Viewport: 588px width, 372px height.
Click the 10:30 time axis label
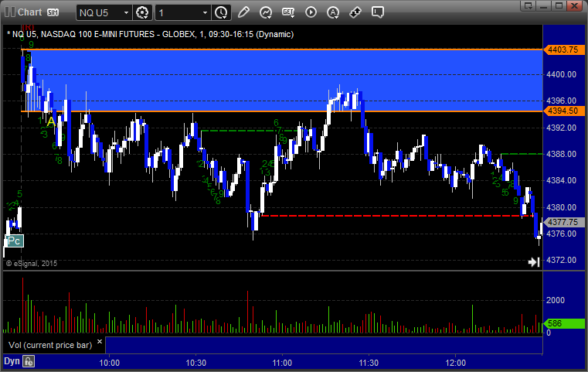[196, 363]
